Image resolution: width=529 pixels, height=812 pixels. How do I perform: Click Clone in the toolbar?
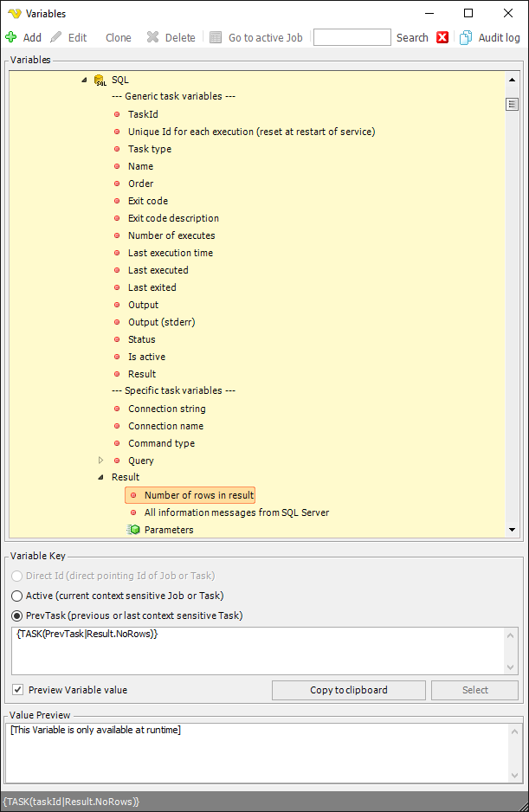(118, 38)
